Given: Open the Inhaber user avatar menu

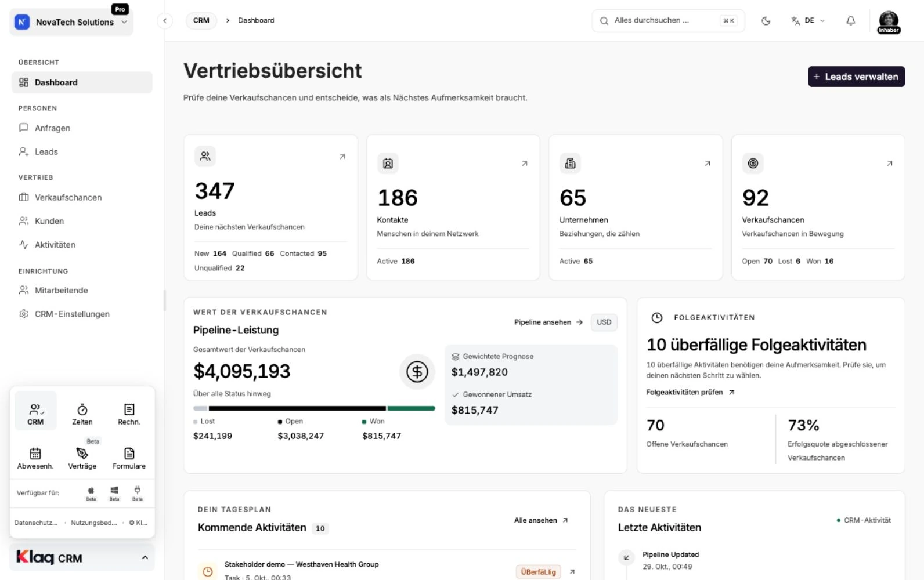Looking at the screenshot, I should point(889,22).
